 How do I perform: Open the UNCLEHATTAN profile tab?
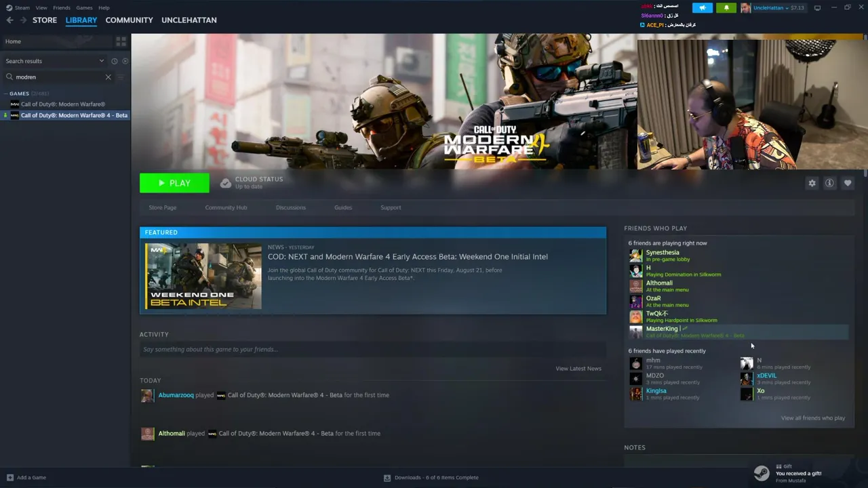point(189,20)
